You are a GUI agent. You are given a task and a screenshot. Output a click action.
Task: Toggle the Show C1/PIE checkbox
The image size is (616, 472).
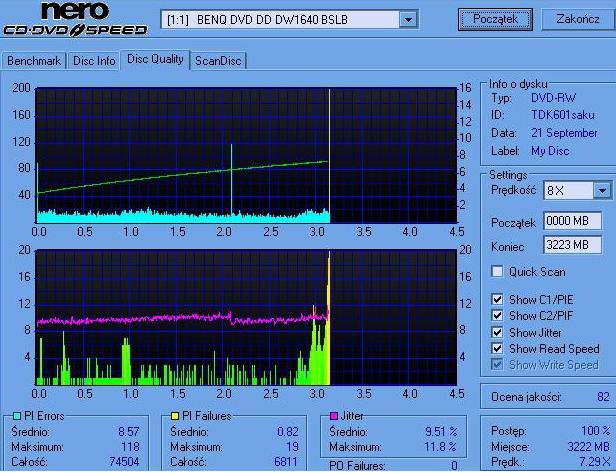coord(497,299)
